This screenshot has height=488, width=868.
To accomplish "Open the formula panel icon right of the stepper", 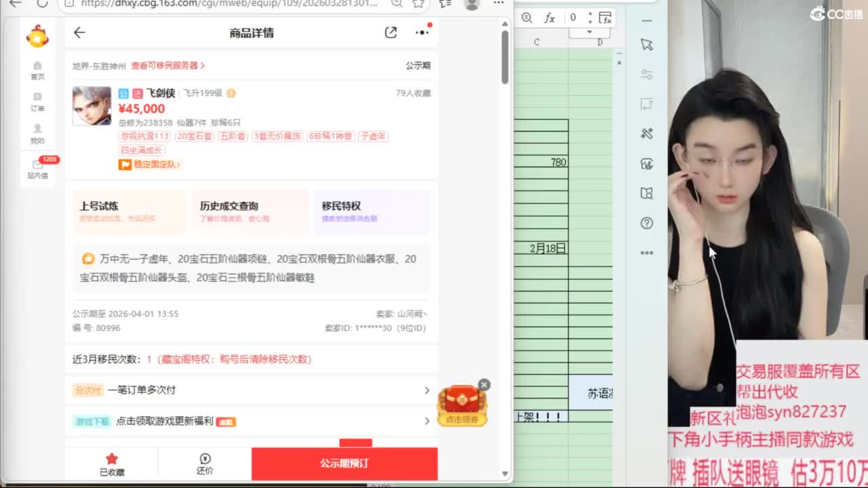I will pos(605,18).
